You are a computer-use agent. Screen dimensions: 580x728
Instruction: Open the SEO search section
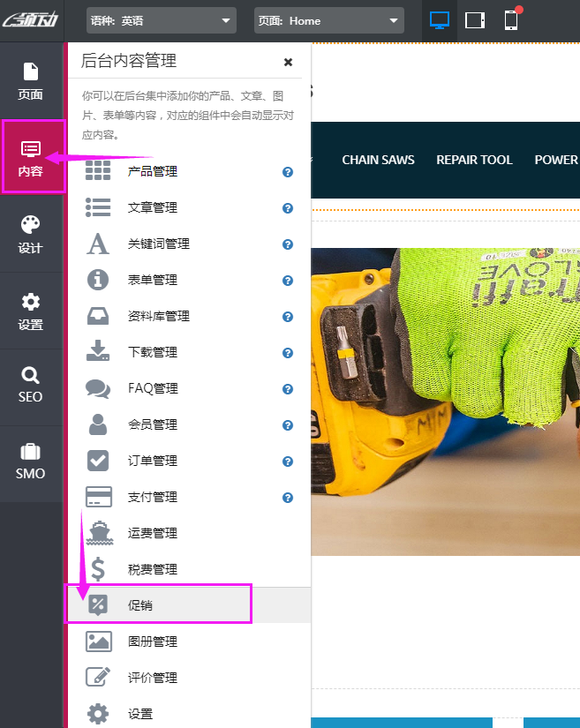click(x=31, y=386)
